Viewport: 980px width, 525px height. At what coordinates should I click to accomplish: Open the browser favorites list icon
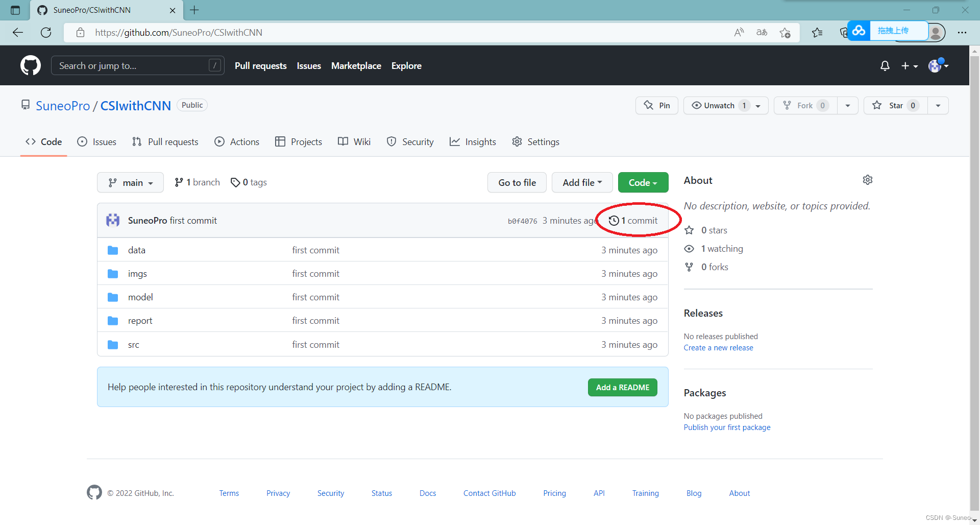[x=817, y=33]
